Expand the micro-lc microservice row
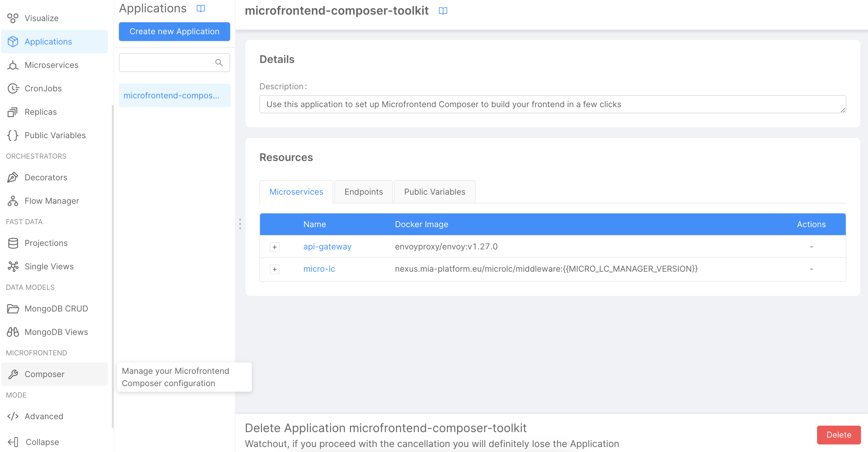Viewport: 868px width, 452px height. (x=275, y=269)
